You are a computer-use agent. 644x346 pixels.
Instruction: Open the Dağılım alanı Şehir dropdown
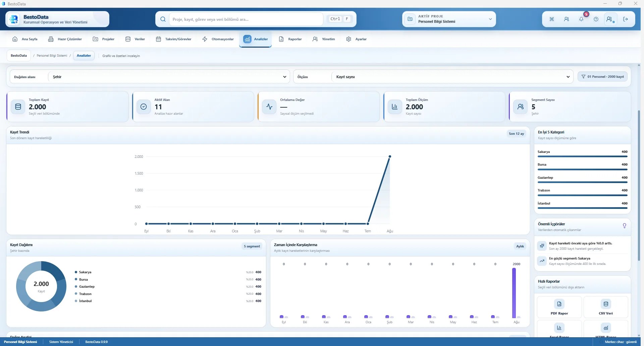click(x=169, y=77)
